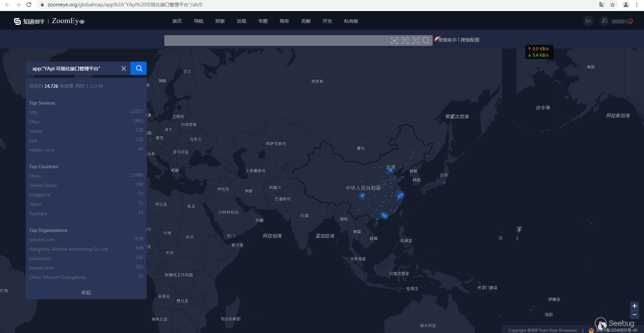
Task: View site info via the padlock icon
Action: 42,5
